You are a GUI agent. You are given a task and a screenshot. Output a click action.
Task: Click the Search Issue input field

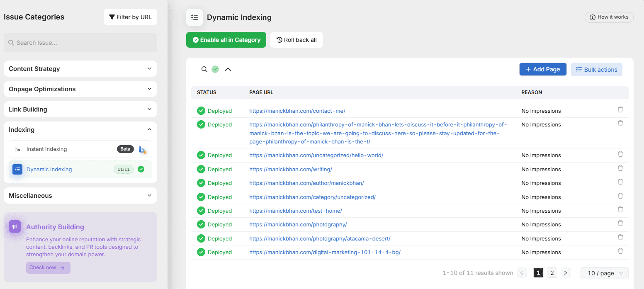click(80, 43)
